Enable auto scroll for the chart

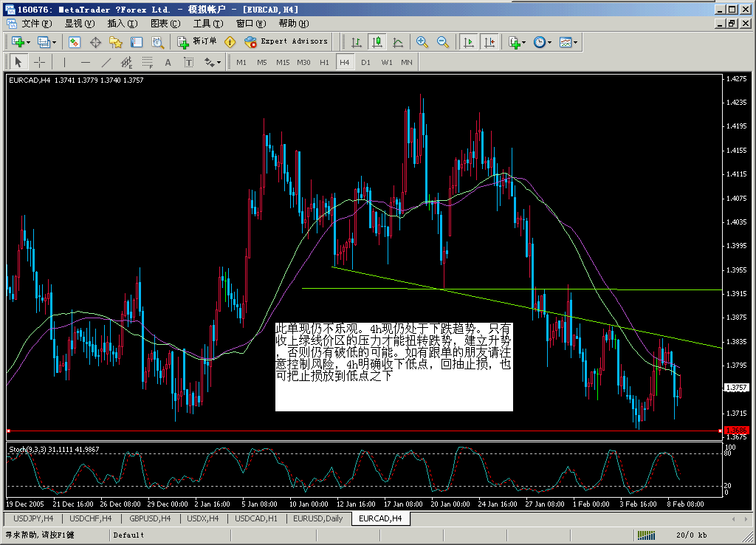[x=468, y=42]
